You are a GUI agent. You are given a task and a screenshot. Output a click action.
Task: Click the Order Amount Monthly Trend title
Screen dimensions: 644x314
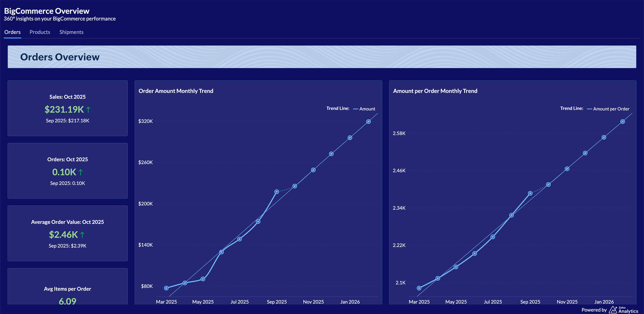[176, 91]
